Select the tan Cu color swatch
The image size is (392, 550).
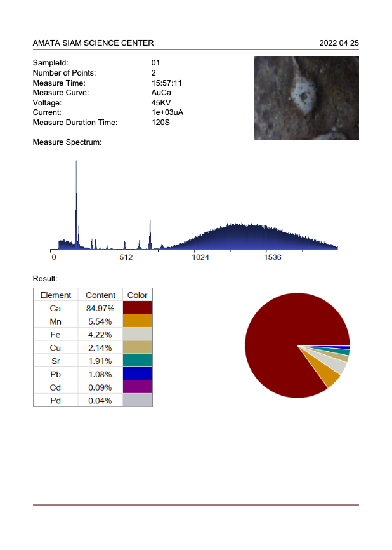pos(138,347)
